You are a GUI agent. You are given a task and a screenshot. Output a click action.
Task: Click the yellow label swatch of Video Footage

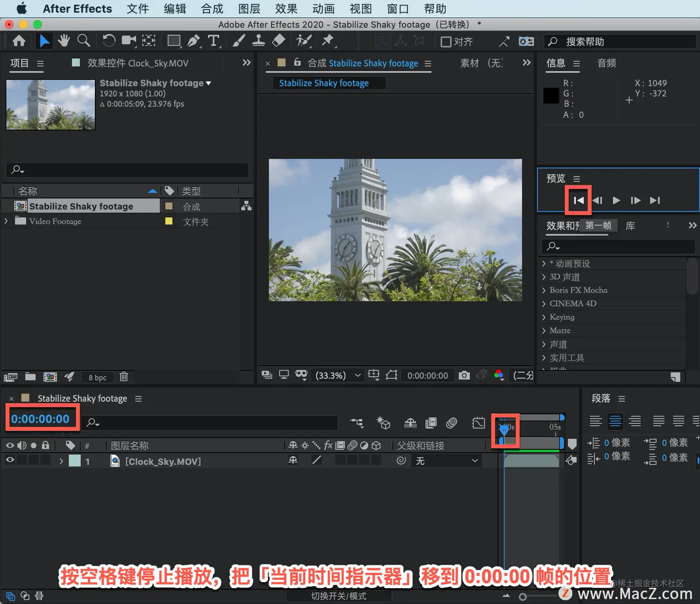(x=169, y=221)
